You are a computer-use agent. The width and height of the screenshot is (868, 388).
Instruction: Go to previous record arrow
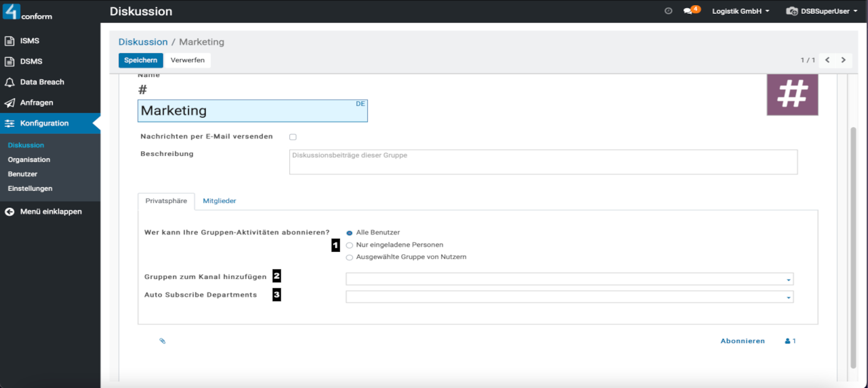click(x=827, y=60)
